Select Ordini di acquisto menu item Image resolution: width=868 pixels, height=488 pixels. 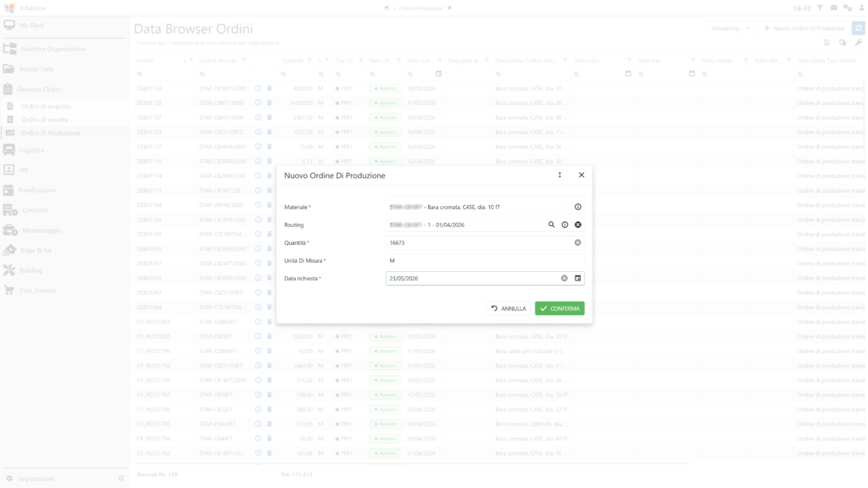coord(47,106)
